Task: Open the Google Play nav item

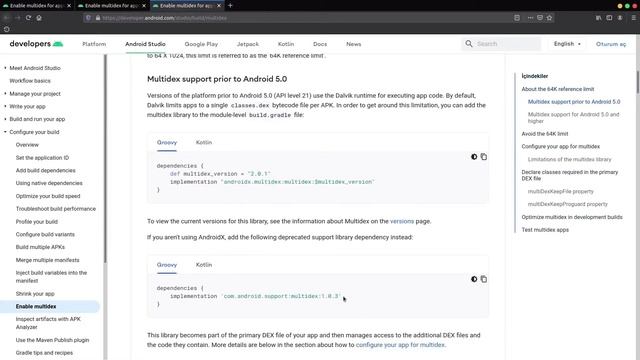Action: click(201, 44)
